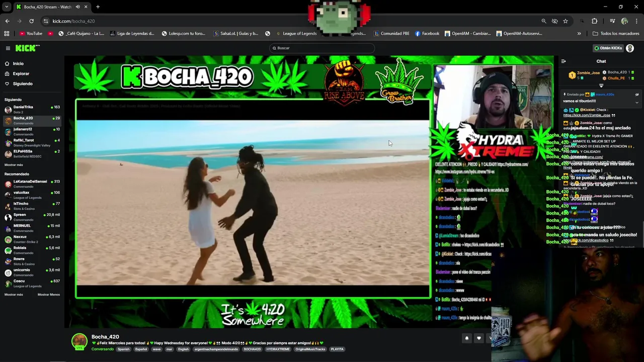Expand the pinned message dropdown arrow
Screen dimensions: 644x362
pyautogui.click(x=637, y=102)
